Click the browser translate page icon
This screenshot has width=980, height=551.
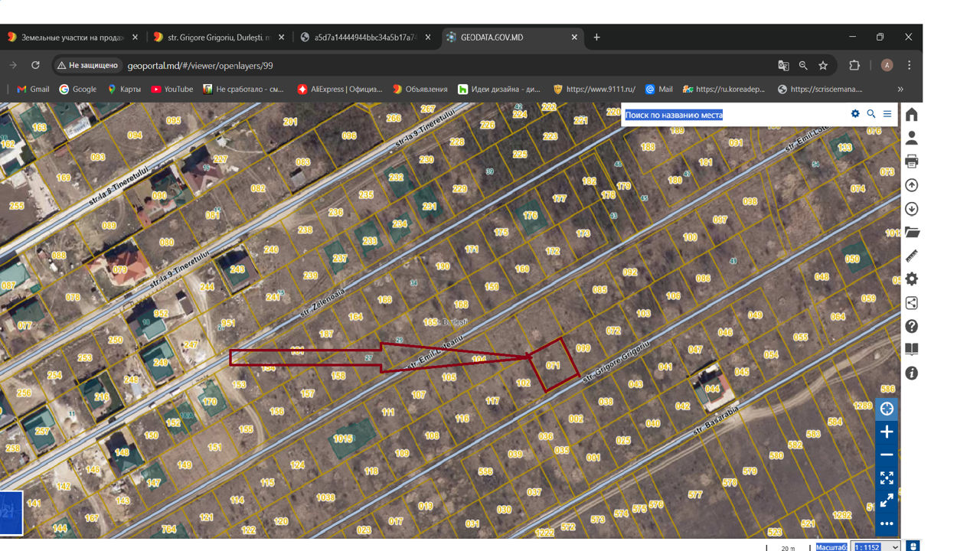click(783, 66)
